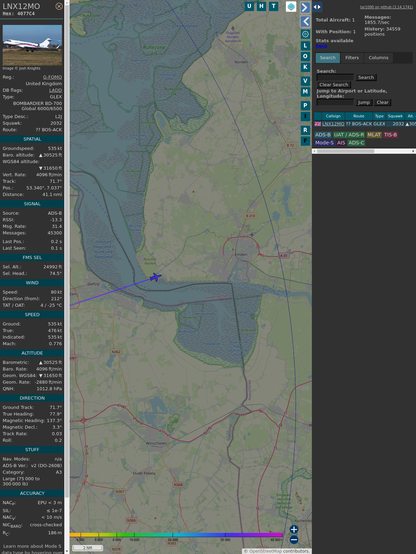Click the center-on-location target icon
Screen dimensions: 416x554
click(305, 34)
